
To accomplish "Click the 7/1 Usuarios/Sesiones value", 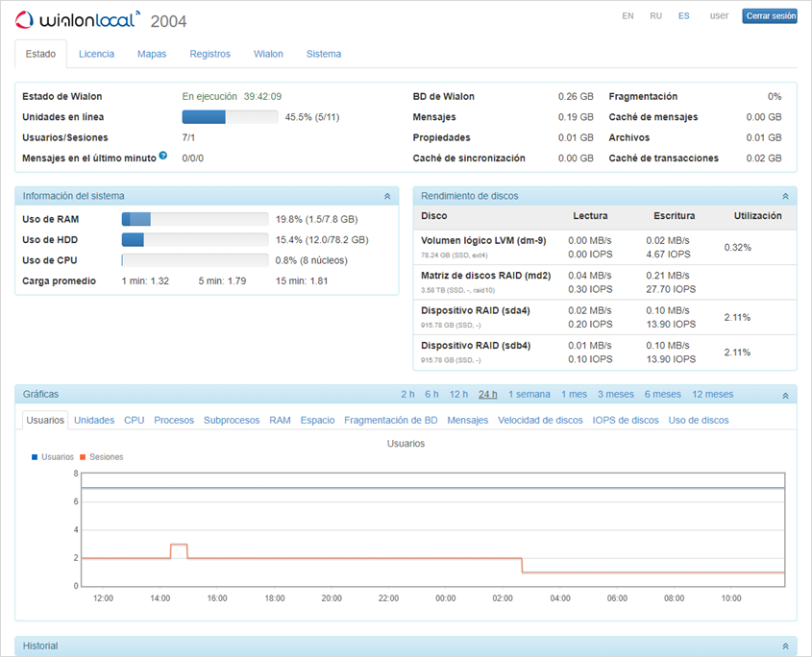I will [x=188, y=137].
